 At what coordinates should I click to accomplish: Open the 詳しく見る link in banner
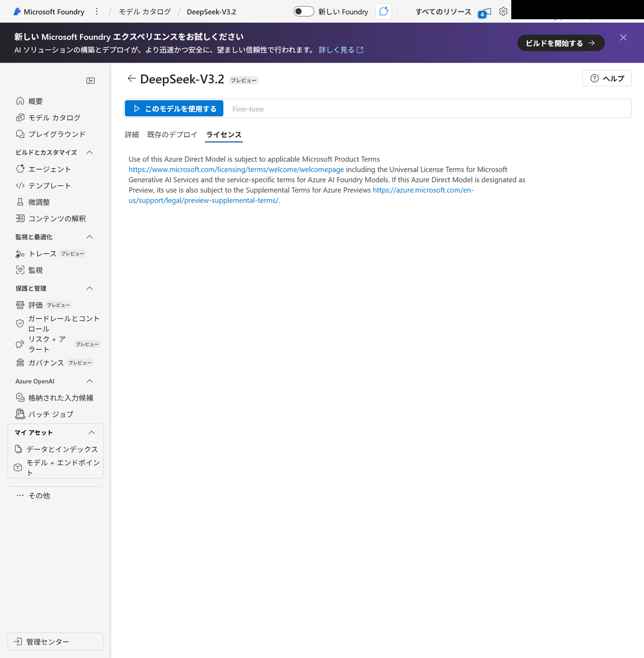click(x=341, y=50)
